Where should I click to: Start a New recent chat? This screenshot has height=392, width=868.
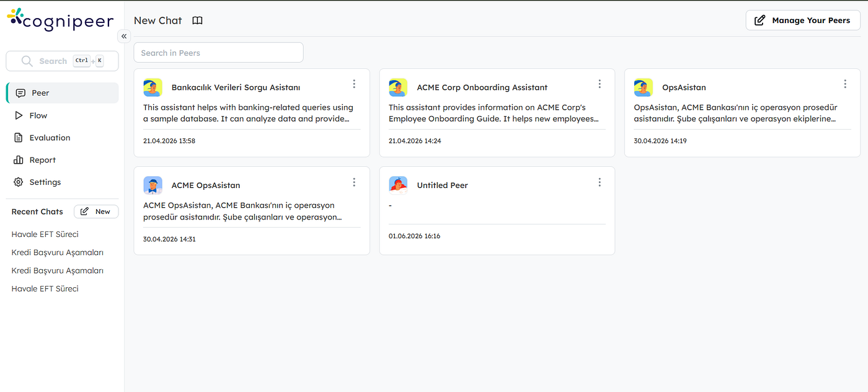(x=96, y=212)
